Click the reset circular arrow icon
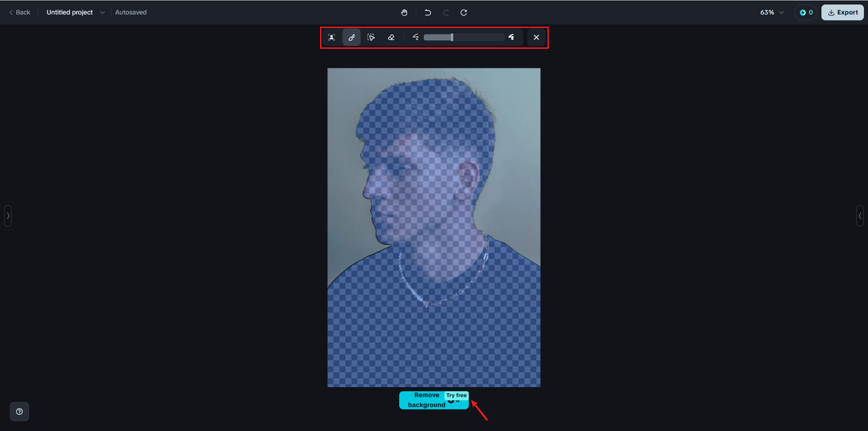 tap(464, 12)
